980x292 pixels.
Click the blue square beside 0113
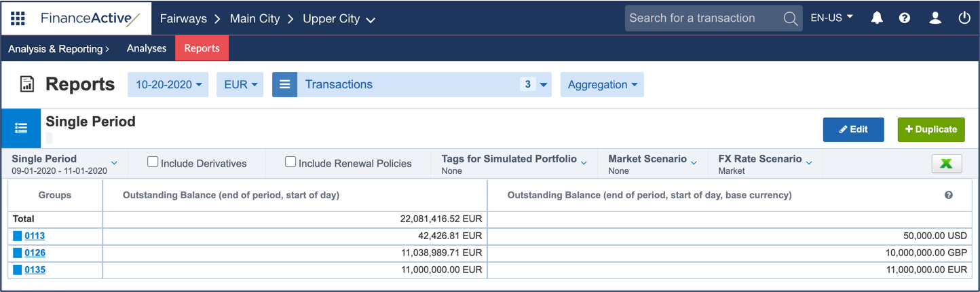18,236
